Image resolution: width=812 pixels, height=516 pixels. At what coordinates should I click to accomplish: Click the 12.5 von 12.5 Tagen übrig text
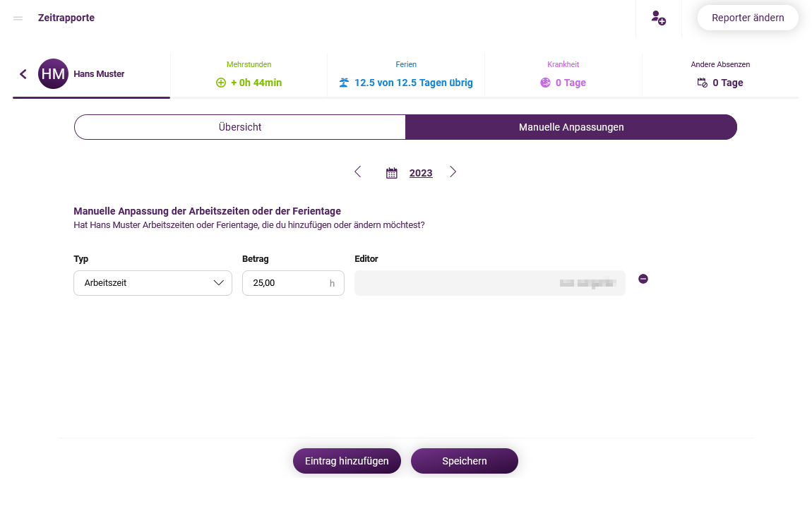pyautogui.click(x=413, y=83)
